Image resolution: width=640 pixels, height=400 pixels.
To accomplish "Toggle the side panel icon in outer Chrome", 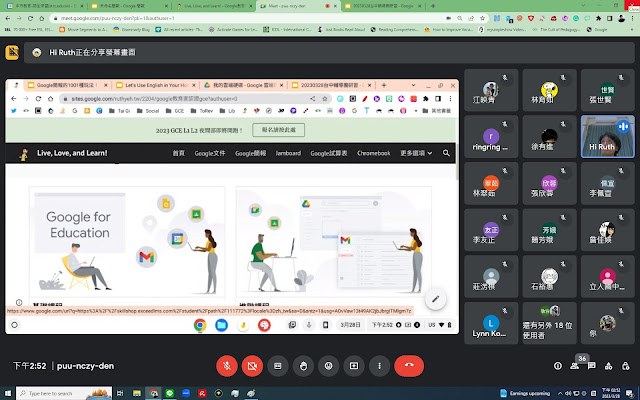I will (x=610, y=18).
